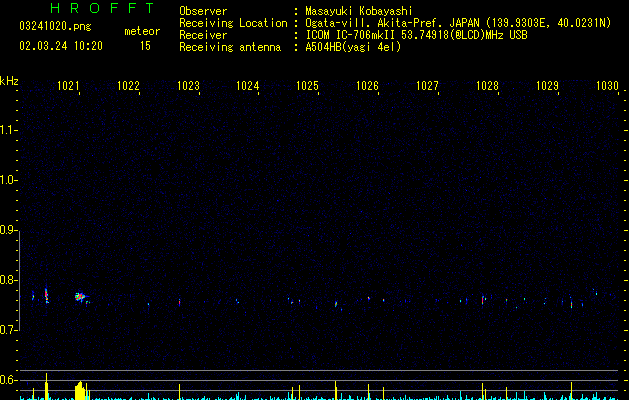Screen dimensions: 629x400
Task: Click the 1028 time axis marker
Action: pyautogui.click(x=487, y=86)
